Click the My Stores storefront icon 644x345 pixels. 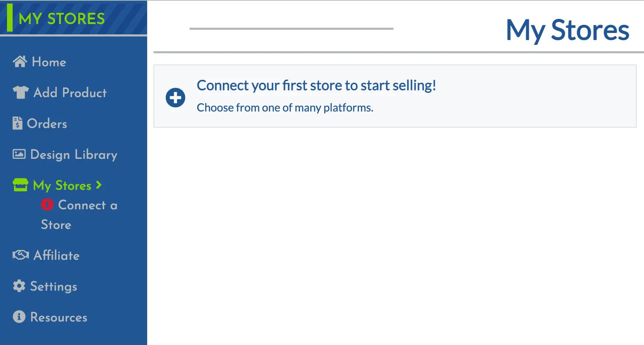(20, 185)
